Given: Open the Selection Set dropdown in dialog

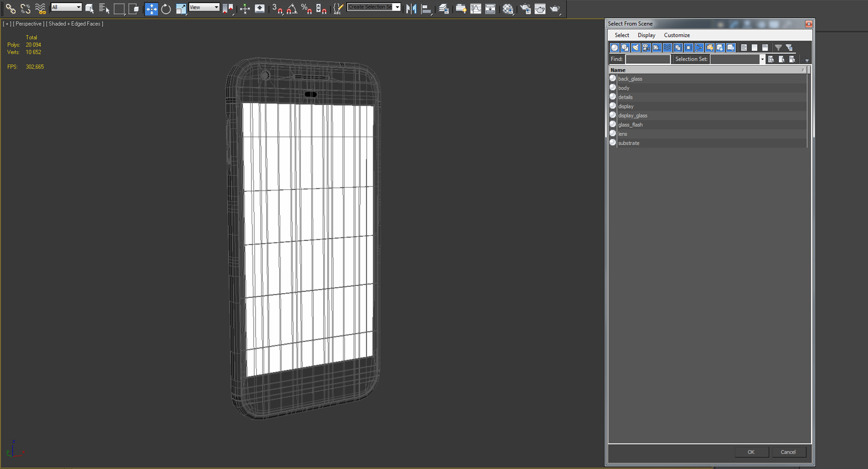Looking at the screenshot, I should (x=738, y=59).
